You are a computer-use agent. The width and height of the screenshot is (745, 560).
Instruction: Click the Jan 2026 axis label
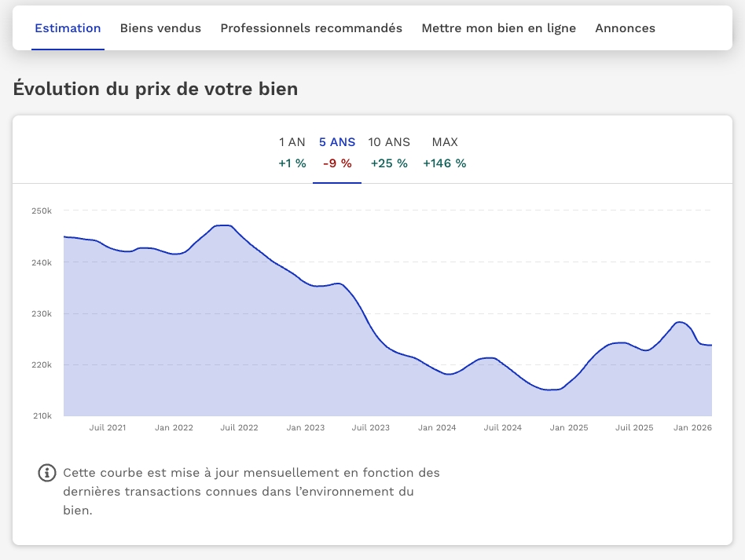pyautogui.click(x=692, y=428)
